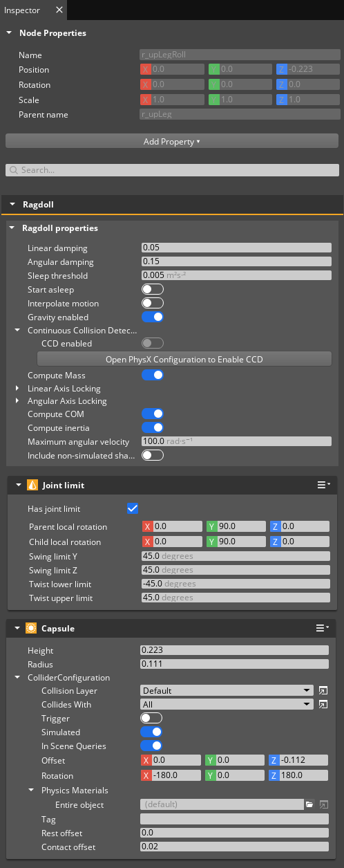Disable the Gravity enabled switch
Image resolution: width=344 pixels, height=868 pixels.
tap(153, 317)
